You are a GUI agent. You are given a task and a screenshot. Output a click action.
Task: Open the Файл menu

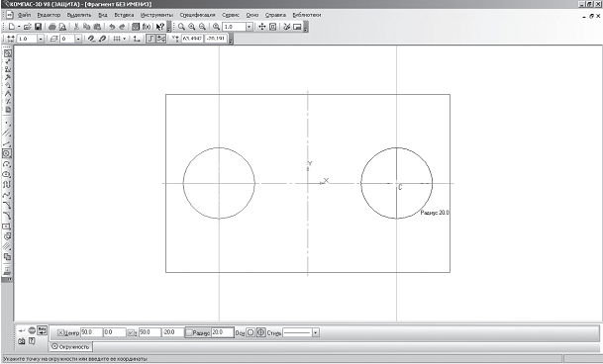[24, 15]
